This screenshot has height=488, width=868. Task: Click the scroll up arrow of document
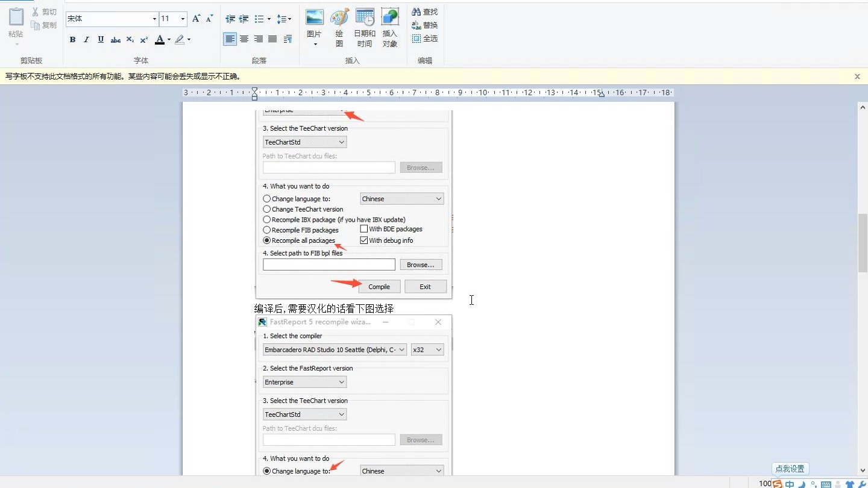863,107
